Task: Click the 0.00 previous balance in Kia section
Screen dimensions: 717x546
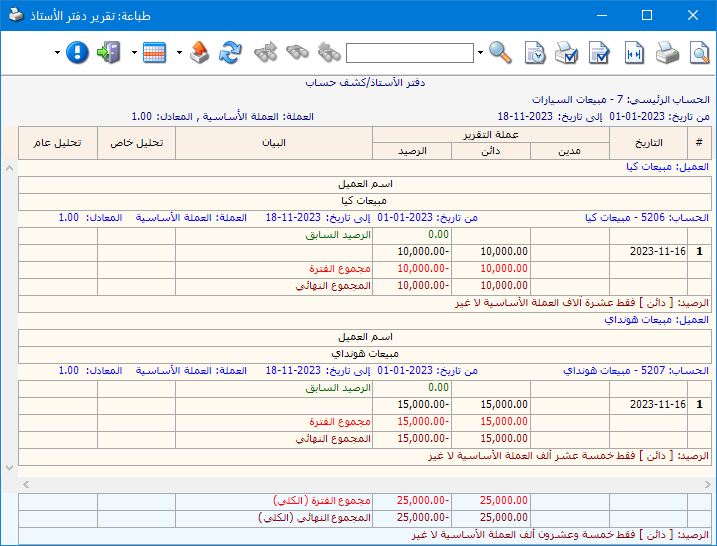Action: pyautogui.click(x=438, y=235)
